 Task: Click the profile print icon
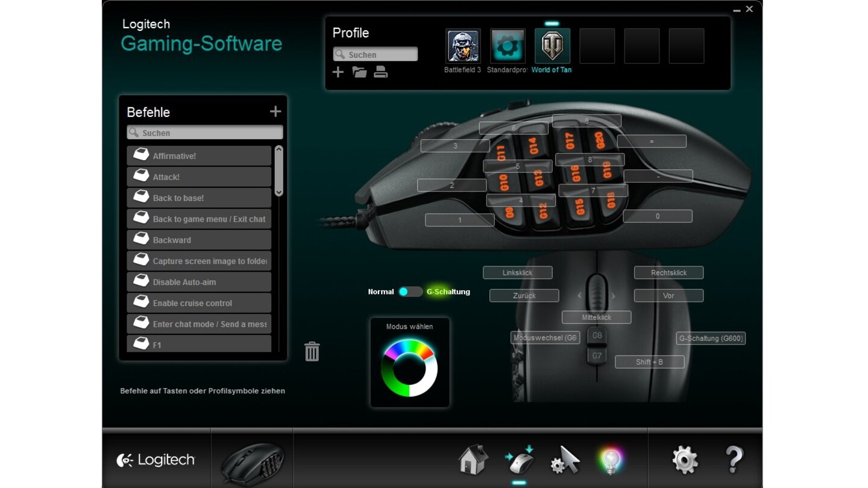(x=380, y=72)
